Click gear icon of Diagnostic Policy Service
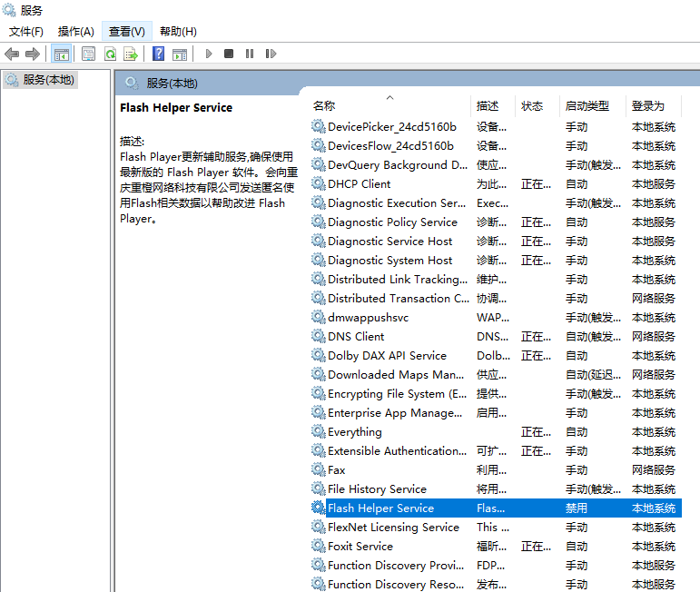The height and width of the screenshot is (592, 700). tap(319, 222)
